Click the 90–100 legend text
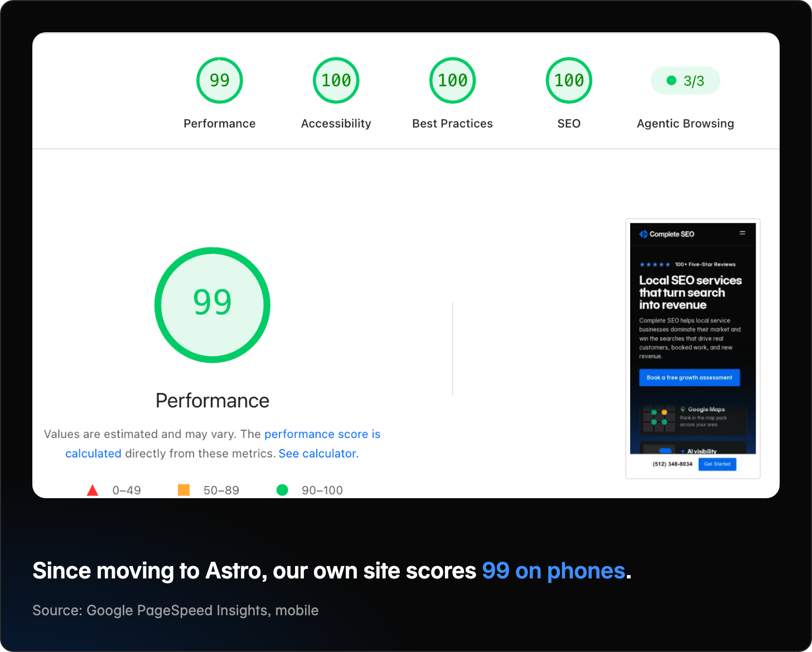This screenshot has height=652, width=812. 322,490
